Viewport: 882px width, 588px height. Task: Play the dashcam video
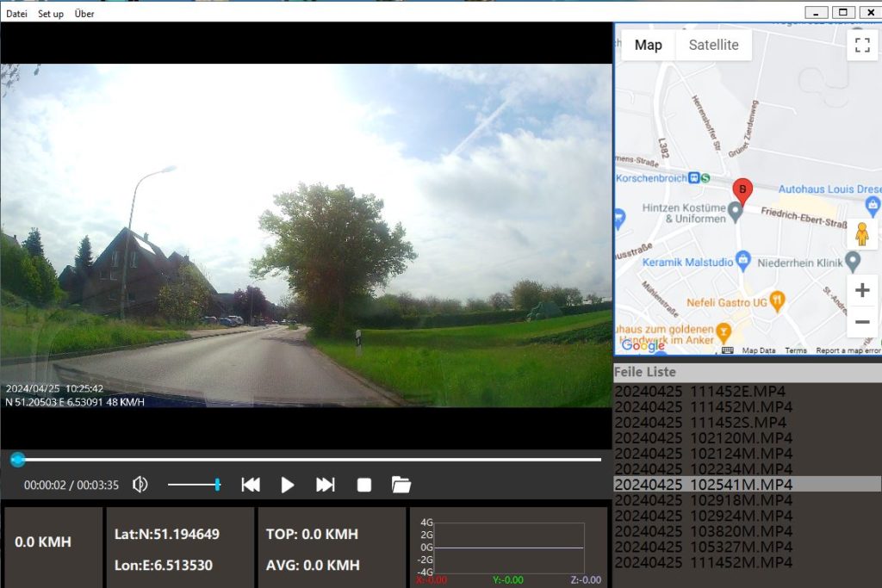tap(288, 485)
